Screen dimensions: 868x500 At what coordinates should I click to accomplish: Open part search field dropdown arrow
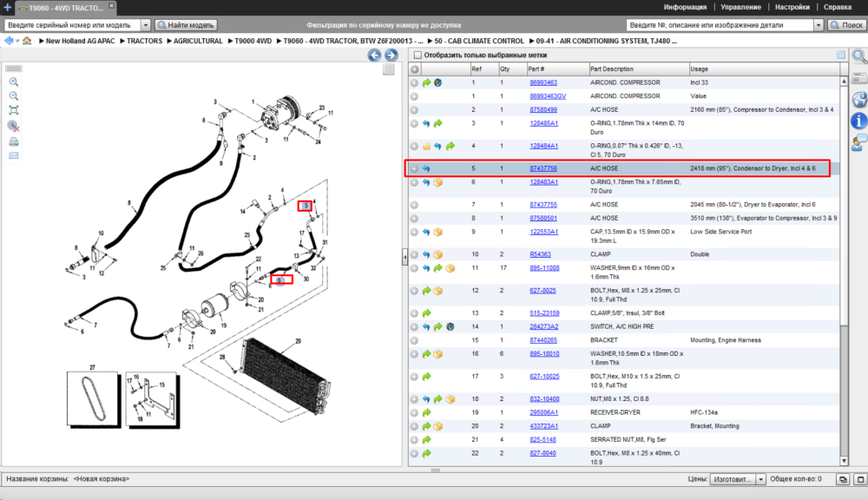pyautogui.click(x=819, y=25)
